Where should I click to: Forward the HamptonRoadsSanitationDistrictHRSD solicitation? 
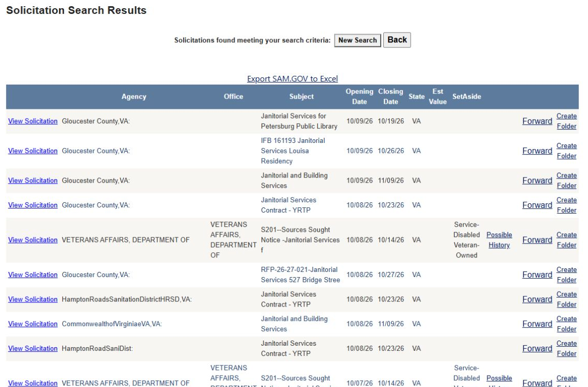pyautogui.click(x=537, y=300)
